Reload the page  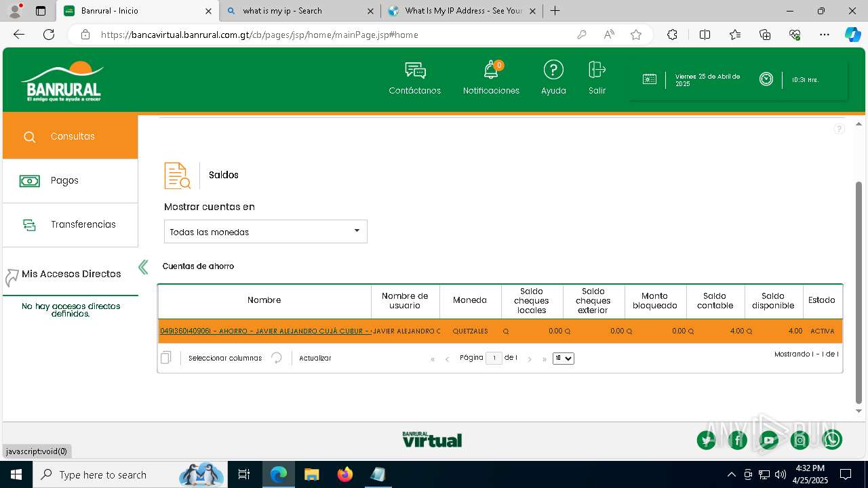click(49, 35)
